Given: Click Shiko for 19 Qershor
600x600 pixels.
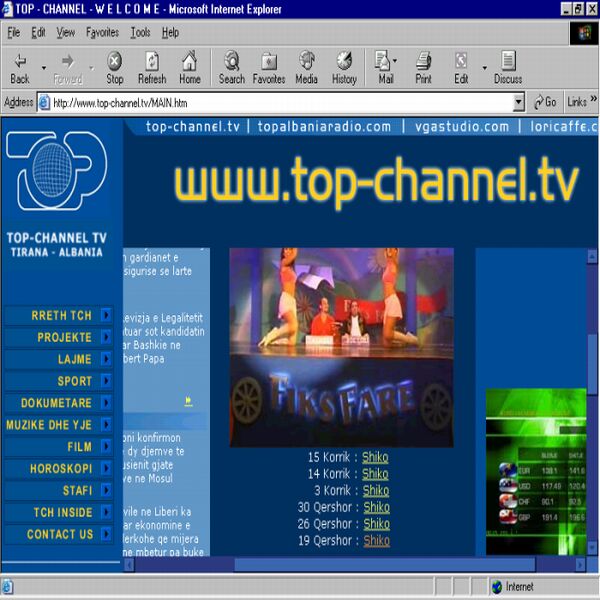Looking at the screenshot, I should (x=377, y=540).
